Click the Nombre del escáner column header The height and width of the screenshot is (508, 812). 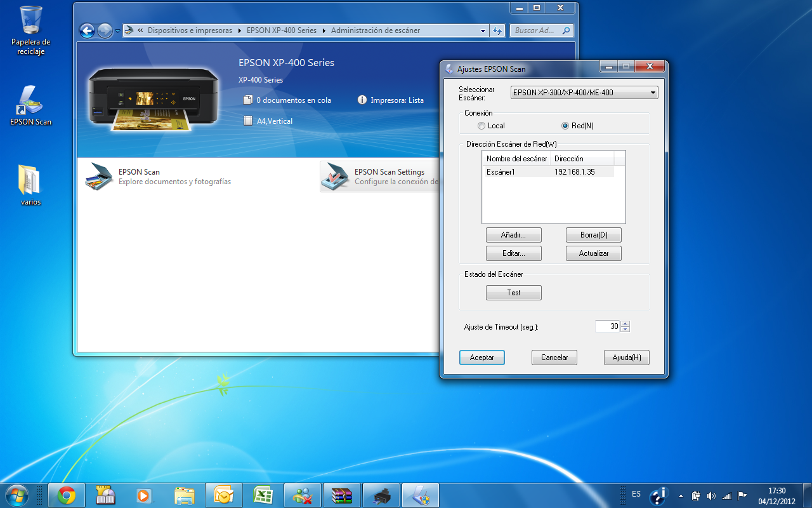click(516, 159)
